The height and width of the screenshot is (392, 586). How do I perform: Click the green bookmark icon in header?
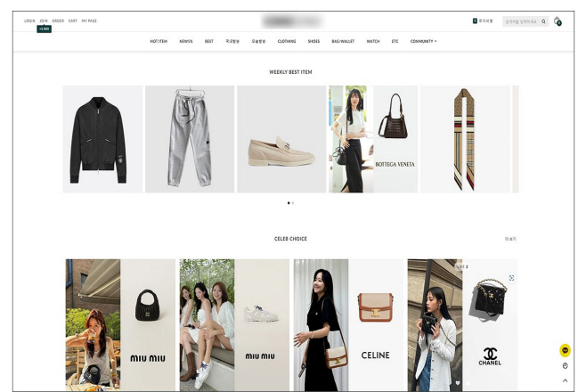click(x=475, y=20)
